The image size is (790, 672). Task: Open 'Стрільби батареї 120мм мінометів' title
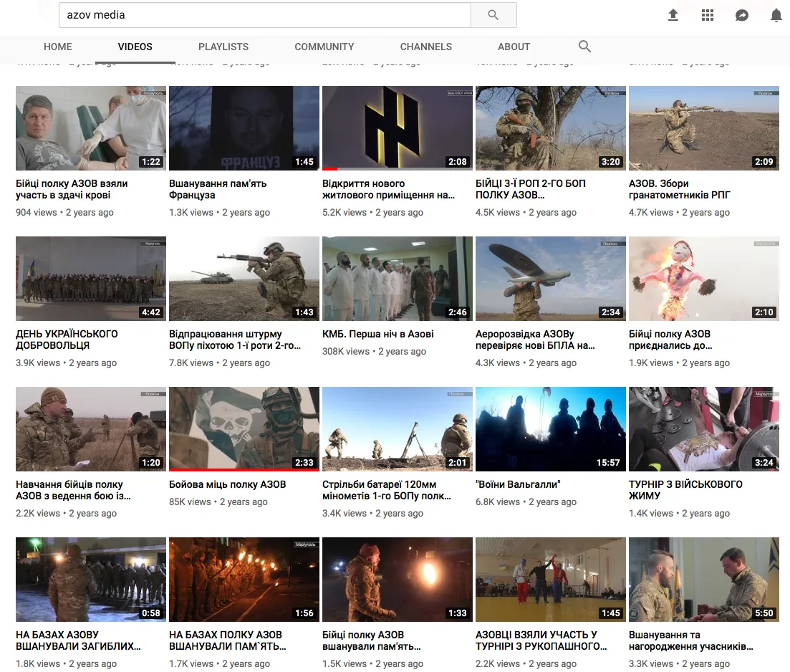pyautogui.click(x=387, y=490)
